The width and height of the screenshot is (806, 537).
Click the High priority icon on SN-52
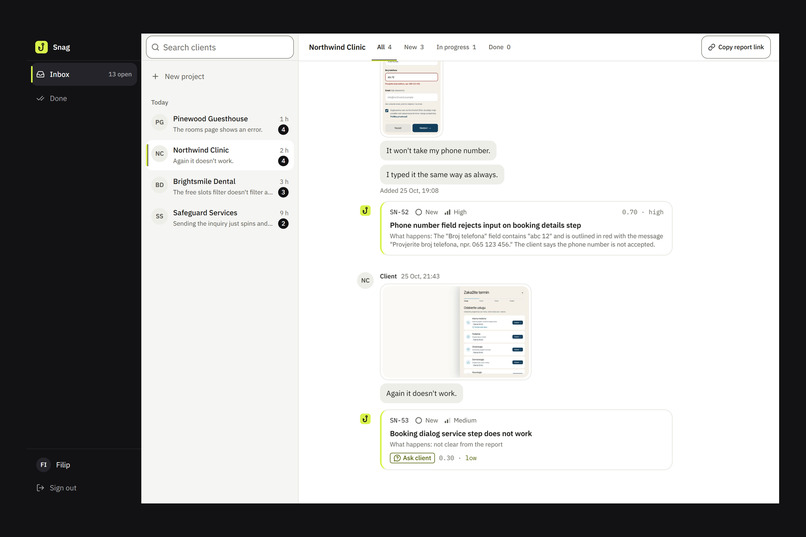click(447, 212)
